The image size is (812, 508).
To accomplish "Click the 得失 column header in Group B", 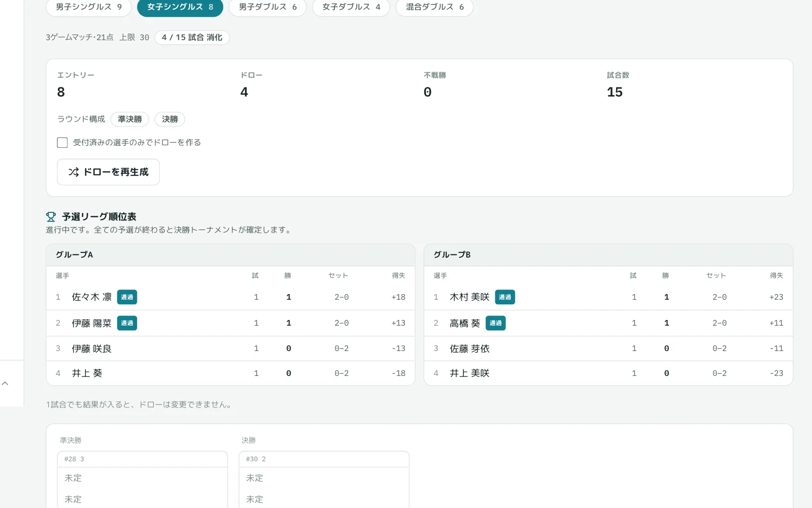I will coord(776,276).
